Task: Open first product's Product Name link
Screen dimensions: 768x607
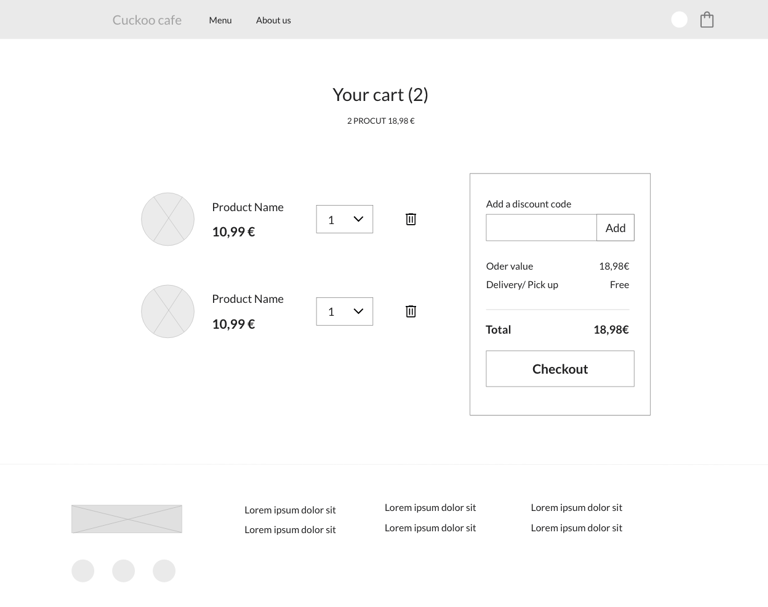Action: 247,207
